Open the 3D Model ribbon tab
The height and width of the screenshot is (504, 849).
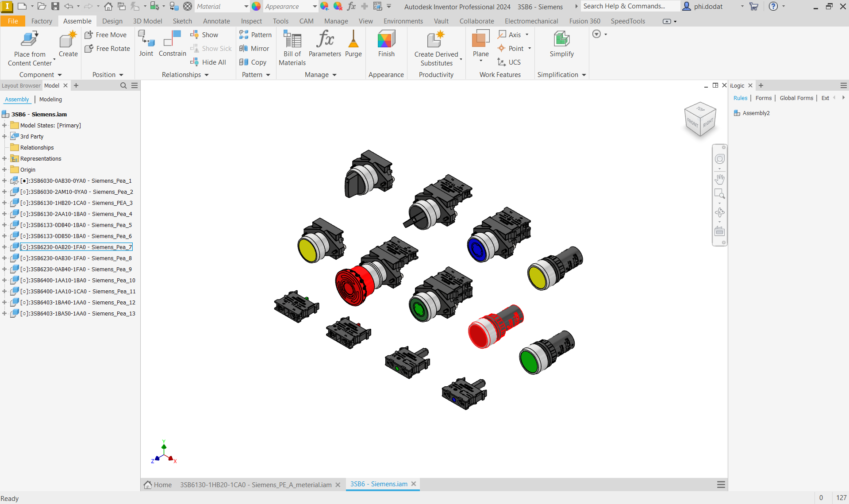[148, 21]
